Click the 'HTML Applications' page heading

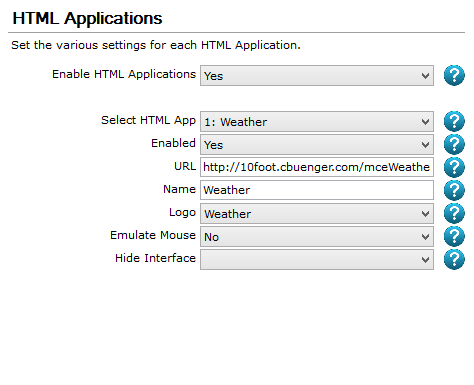(87, 19)
